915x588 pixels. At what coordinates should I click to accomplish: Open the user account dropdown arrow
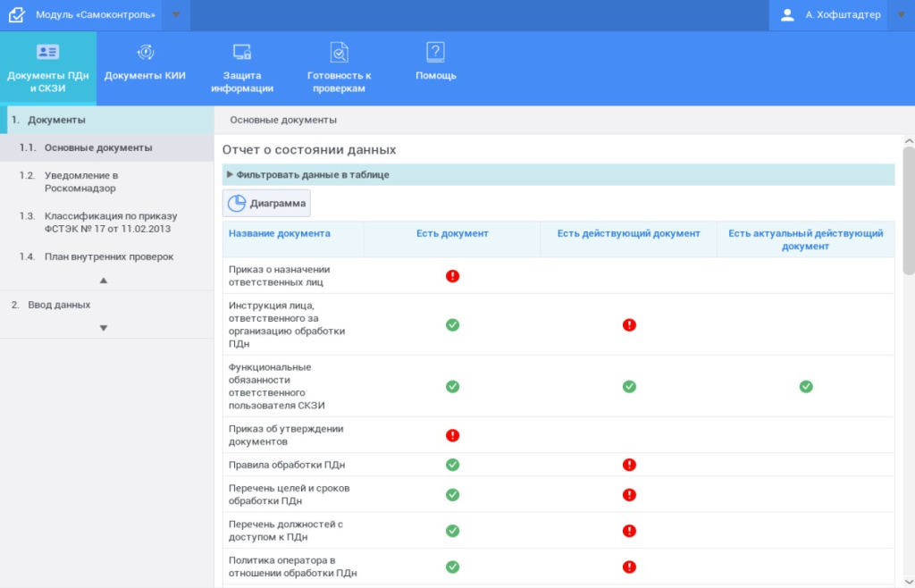(x=901, y=15)
